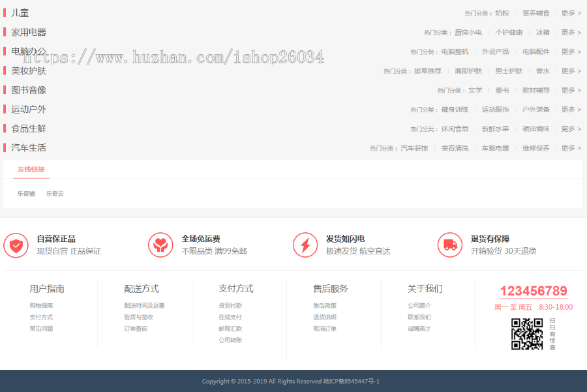Click 更多 > in the 食品生鲜 row

click(571, 128)
